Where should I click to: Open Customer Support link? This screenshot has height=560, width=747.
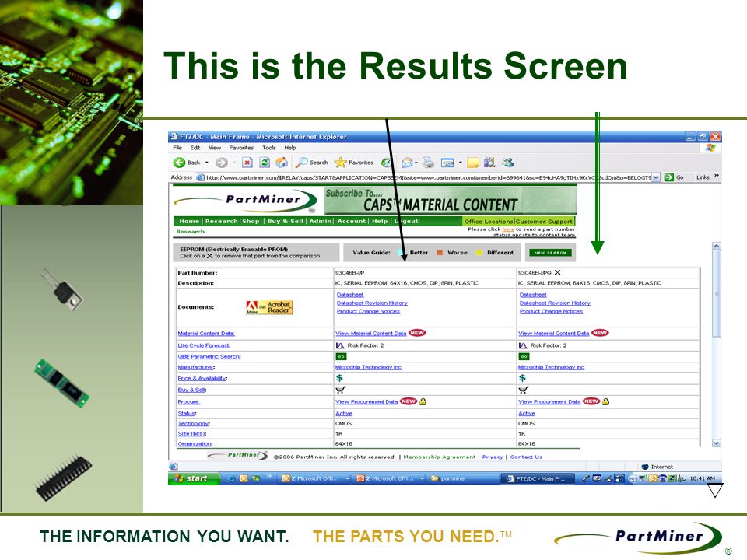[544, 222]
